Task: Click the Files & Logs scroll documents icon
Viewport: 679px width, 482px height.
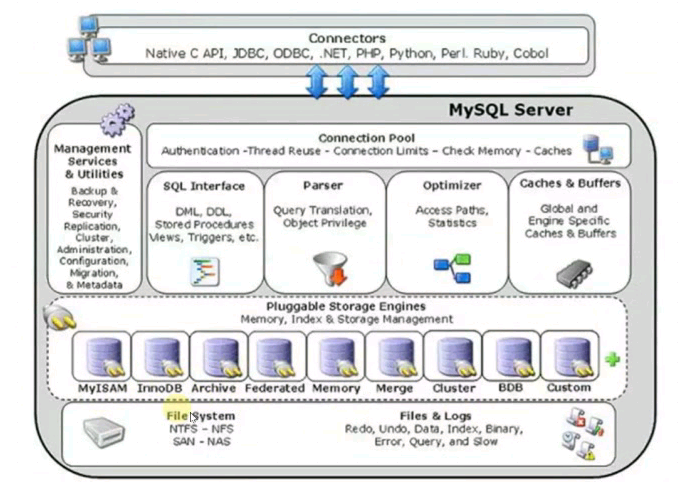Action: tap(584, 433)
